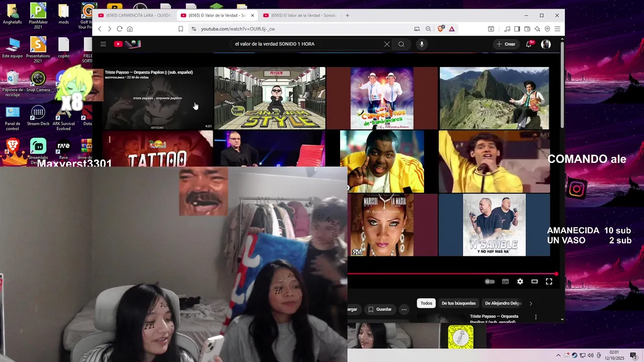This screenshot has height=362, width=644.
Task: Clear the YouTube search text
Action: click(387, 44)
